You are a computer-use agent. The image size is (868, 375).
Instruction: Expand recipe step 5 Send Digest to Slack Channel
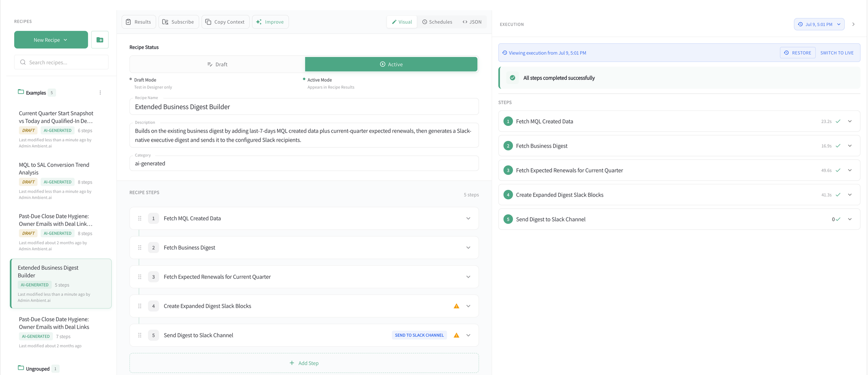coord(468,335)
